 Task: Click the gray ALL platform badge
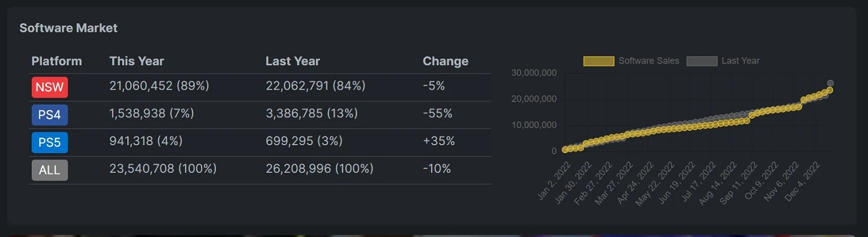click(x=50, y=170)
